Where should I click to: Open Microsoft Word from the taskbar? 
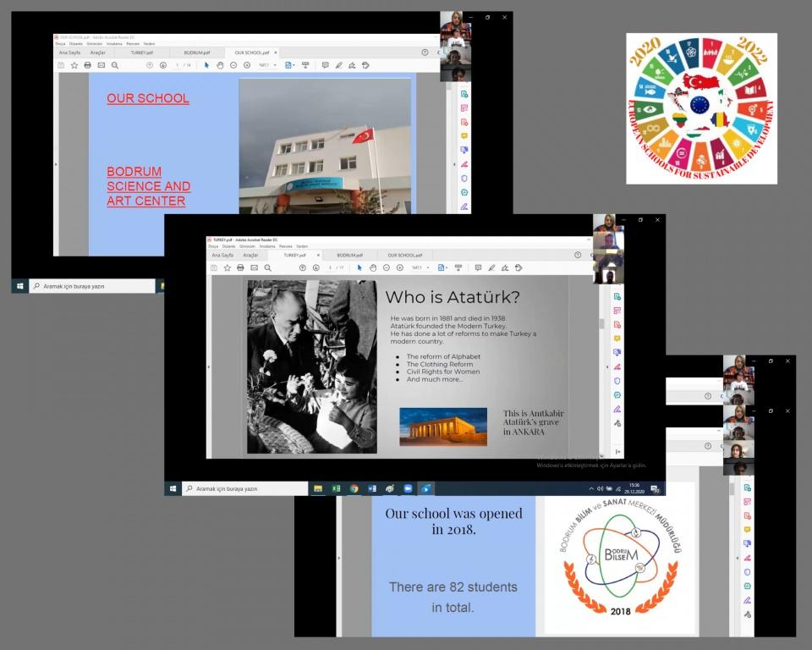[x=371, y=488]
